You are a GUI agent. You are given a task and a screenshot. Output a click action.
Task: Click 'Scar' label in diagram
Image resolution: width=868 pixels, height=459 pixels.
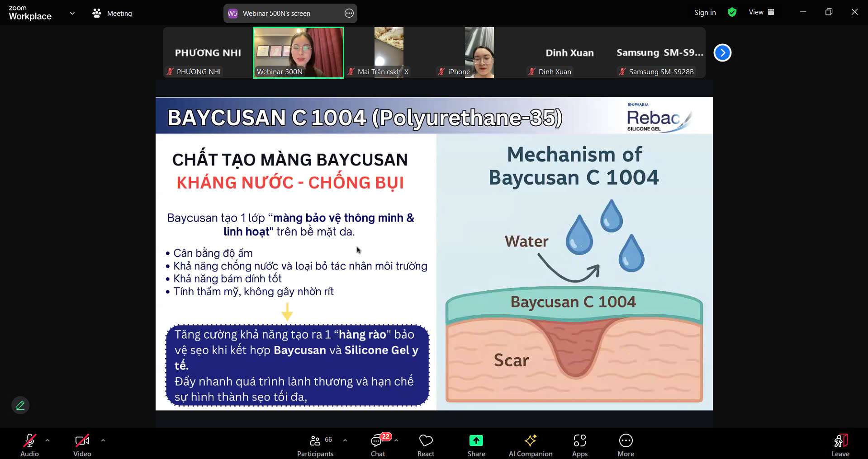(x=511, y=360)
